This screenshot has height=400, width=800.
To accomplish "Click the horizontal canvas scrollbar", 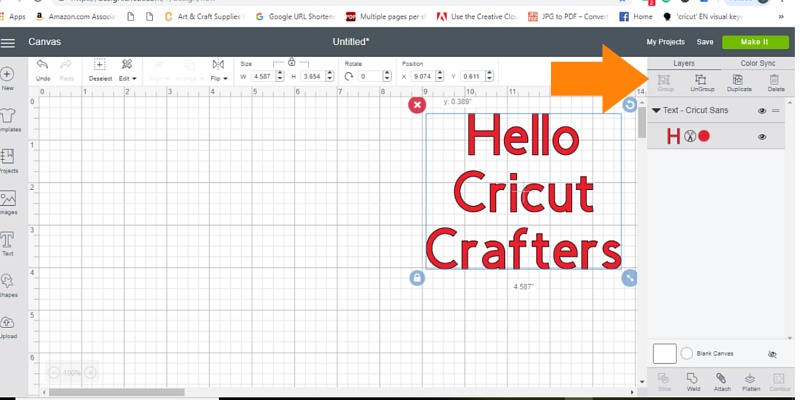I will [x=117, y=392].
